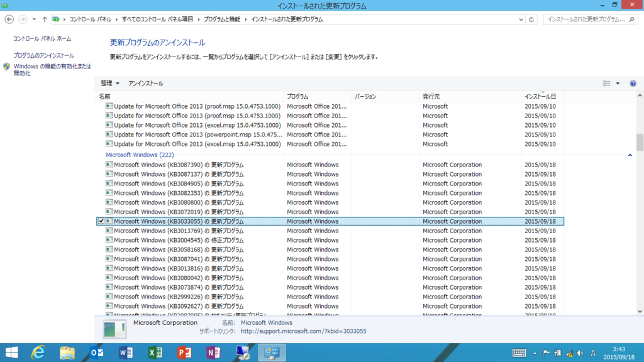The image size is (644, 362).
Task: Open OneNote from the taskbar
Action: tap(213, 353)
